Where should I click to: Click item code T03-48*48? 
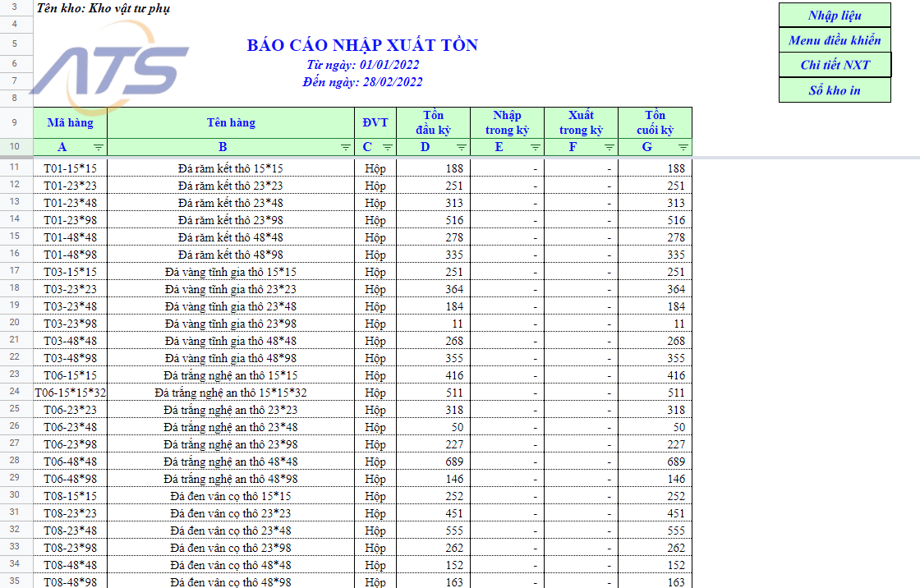(71, 341)
